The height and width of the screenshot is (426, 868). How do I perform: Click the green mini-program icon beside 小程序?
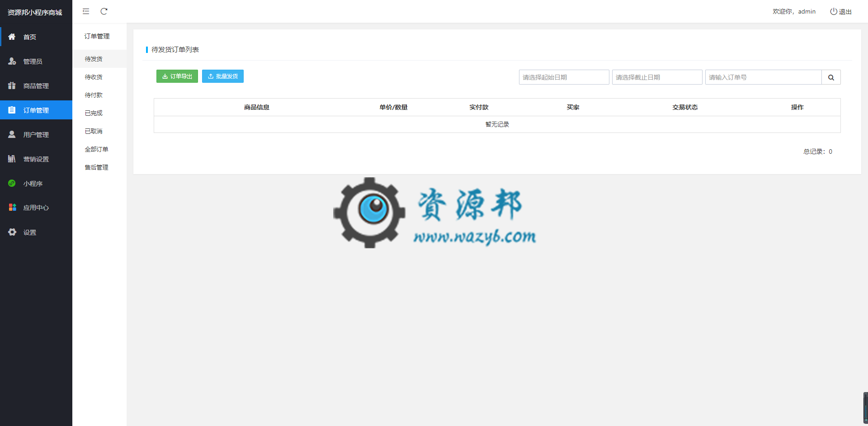click(12, 183)
